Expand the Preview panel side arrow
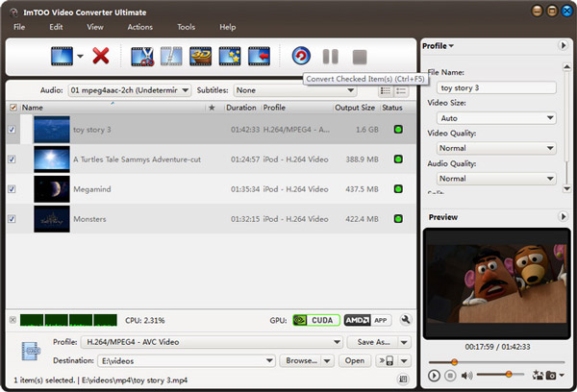 pyautogui.click(x=563, y=216)
